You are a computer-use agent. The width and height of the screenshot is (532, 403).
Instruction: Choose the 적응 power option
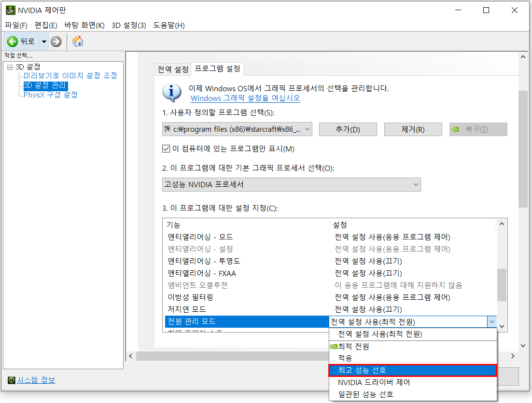click(x=413, y=358)
